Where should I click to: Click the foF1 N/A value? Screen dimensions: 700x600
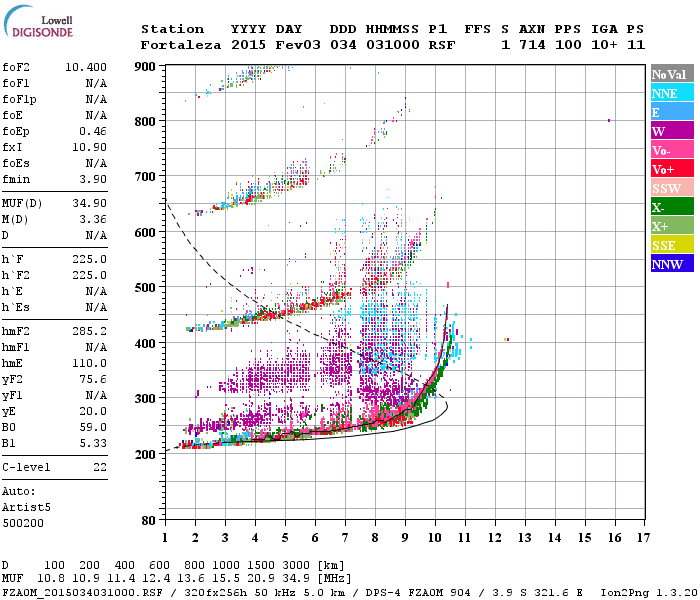(x=96, y=83)
